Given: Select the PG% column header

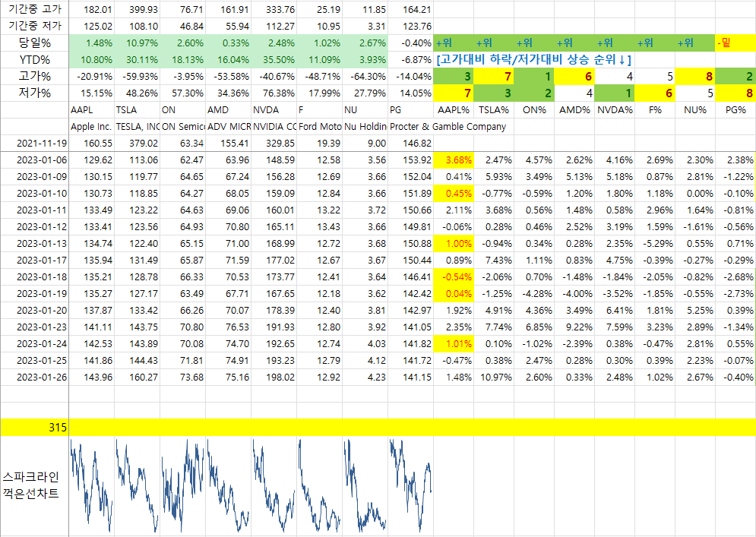Looking at the screenshot, I should coord(735,110).
